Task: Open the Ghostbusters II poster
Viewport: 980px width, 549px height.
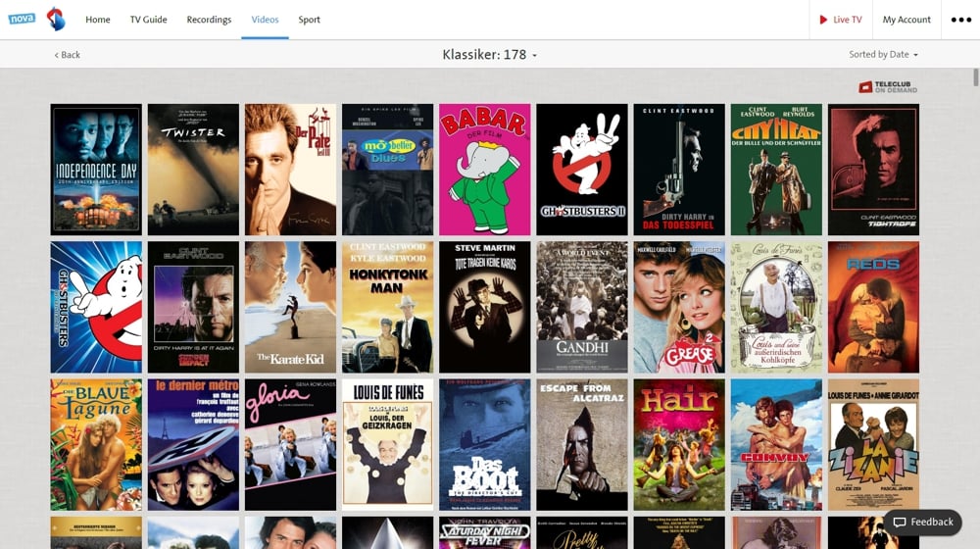Action: point(582,170)
